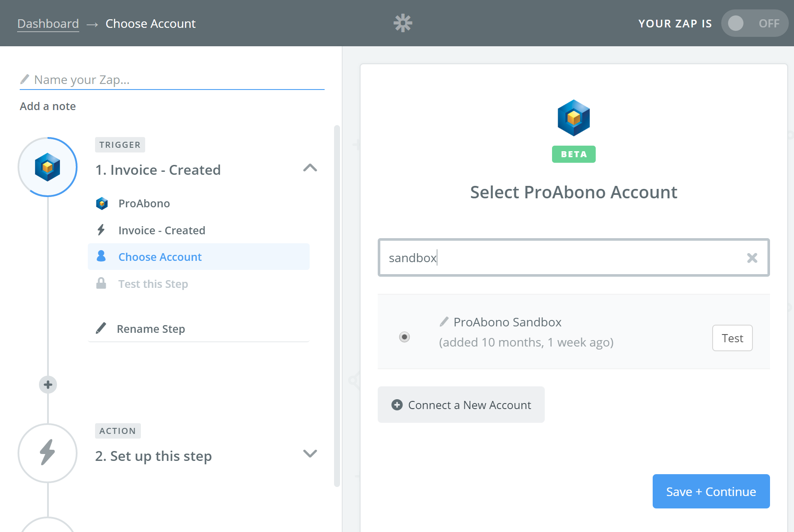The image size is (794, 532).
Task: Click the '2. Set up this step' title
Action: pyautogui.click(x=153, y=456)
